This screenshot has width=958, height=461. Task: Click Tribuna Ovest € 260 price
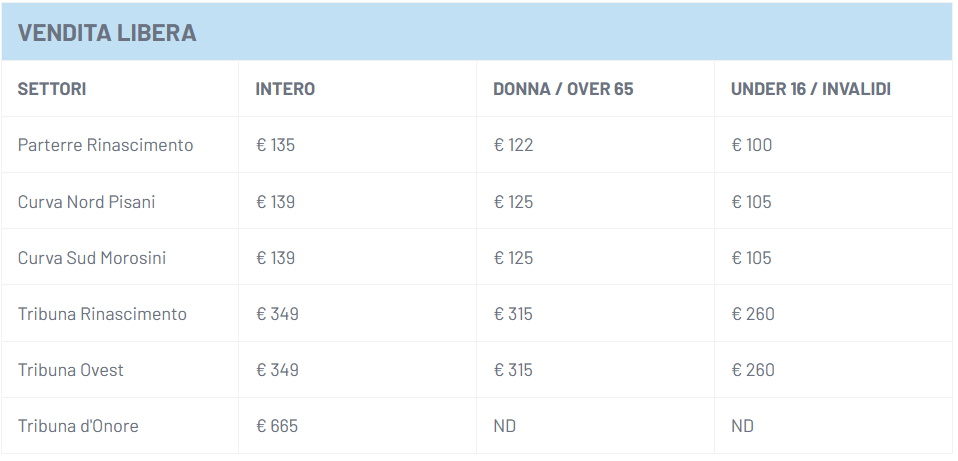tap(752, 370)
